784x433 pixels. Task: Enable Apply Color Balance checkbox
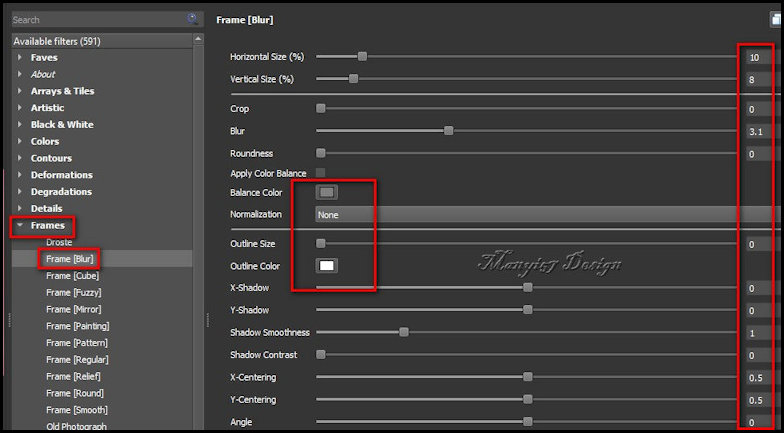coord(321,173)
